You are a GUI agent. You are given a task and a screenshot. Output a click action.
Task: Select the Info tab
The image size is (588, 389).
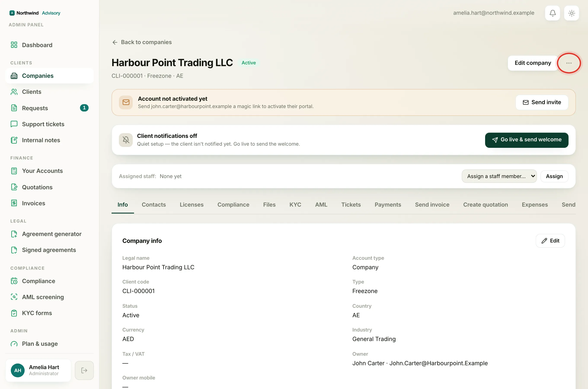point(123,205)
